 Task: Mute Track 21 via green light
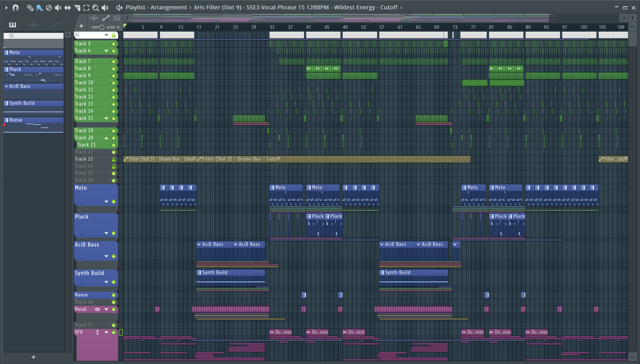pyautogui.click(x=114, y=145)
